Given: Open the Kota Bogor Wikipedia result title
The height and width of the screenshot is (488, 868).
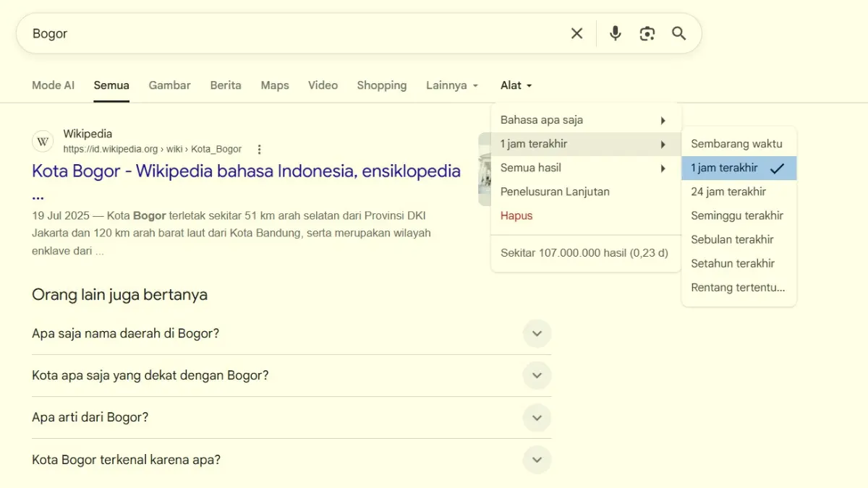Looking at the screenshot, I should click(246, 182).
